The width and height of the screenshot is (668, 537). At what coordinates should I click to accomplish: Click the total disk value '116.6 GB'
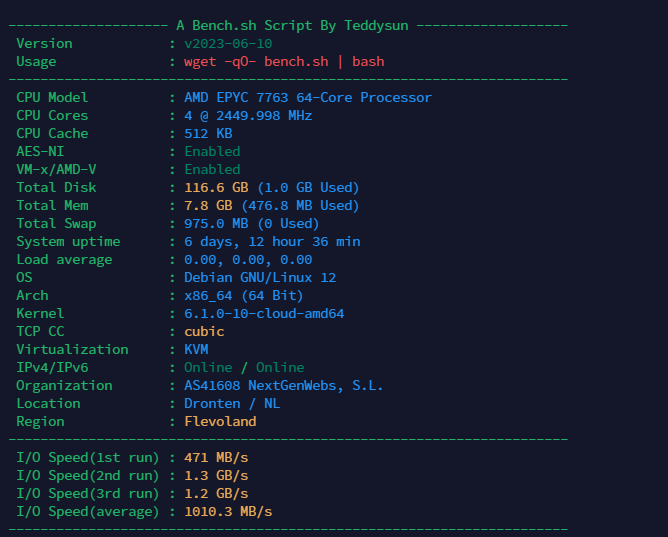(x=216, y=188)
